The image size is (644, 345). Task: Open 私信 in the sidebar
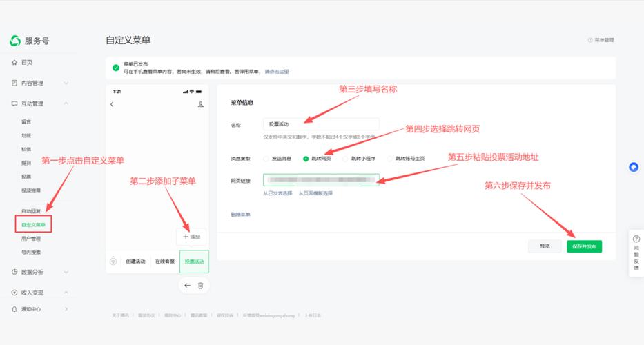[26, 149]
